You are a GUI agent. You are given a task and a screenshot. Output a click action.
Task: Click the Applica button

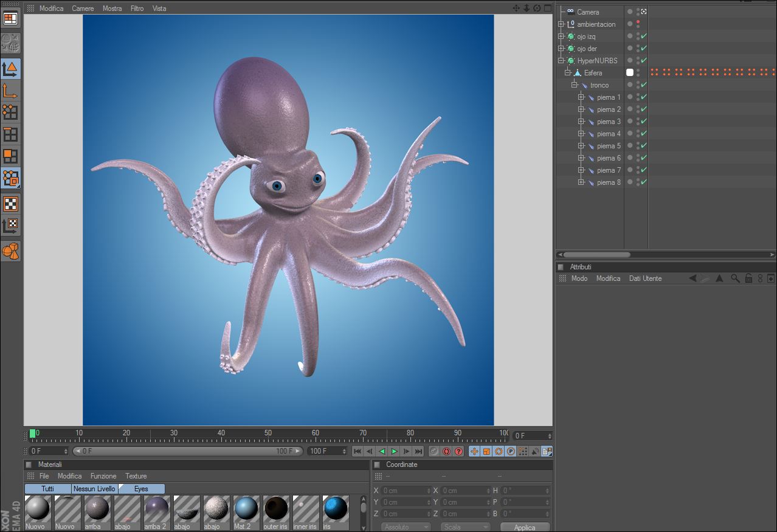click(x=525, y=527)
